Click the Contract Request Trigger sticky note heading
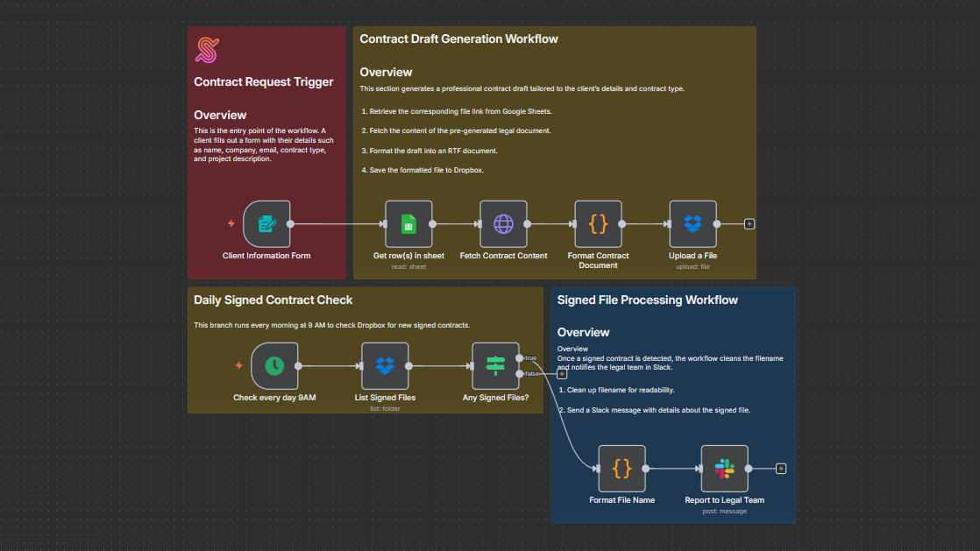Viewport: 980px width, 551px height. [x=263, y=82]
